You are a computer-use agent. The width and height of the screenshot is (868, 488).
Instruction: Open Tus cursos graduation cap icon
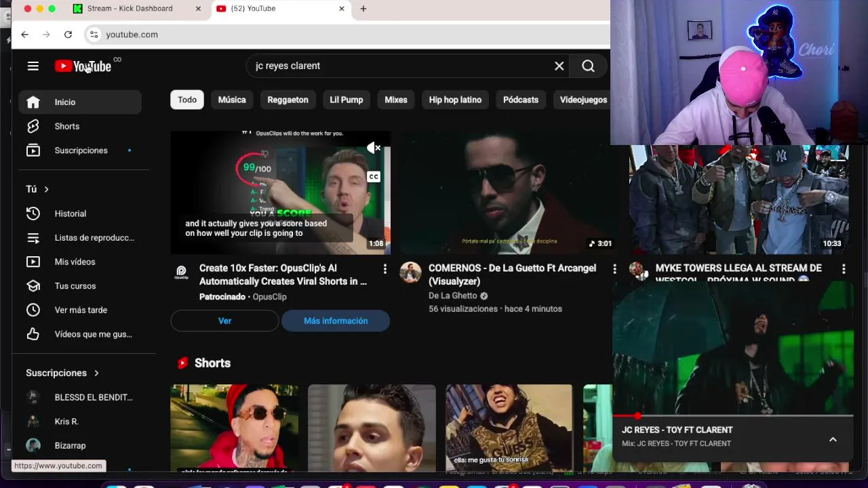33,286
